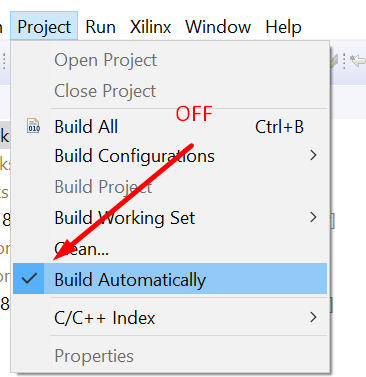
Task: Turn off Build Automatically option
Action: (170, 279)
